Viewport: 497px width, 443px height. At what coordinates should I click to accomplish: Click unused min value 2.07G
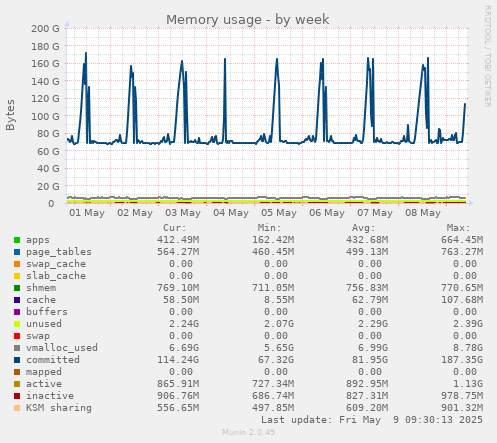[x=279, y=324]
